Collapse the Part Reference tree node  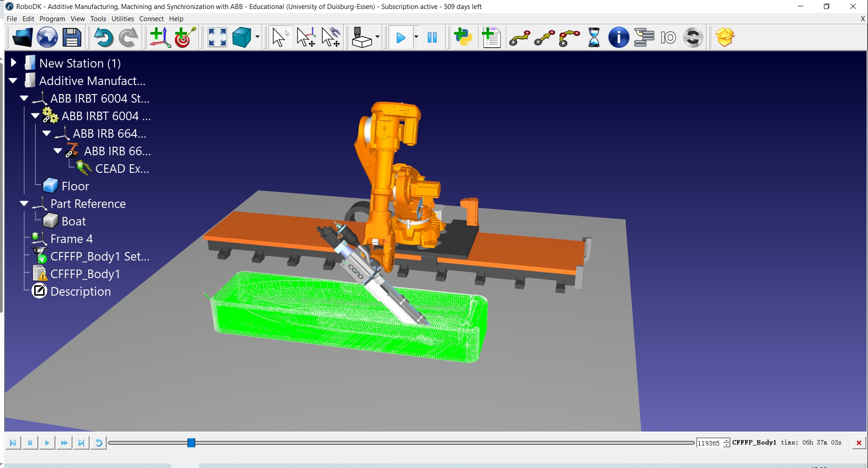24,203
